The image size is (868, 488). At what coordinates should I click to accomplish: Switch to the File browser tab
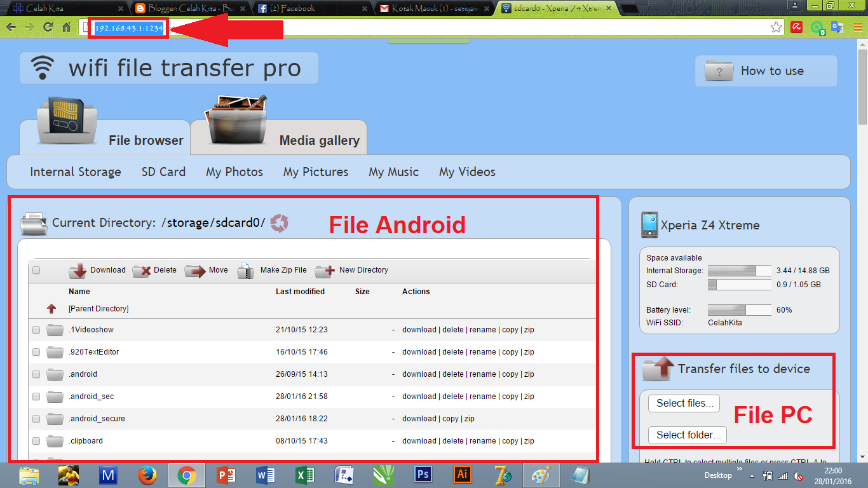pyautogui.click(x=105, y=137)
